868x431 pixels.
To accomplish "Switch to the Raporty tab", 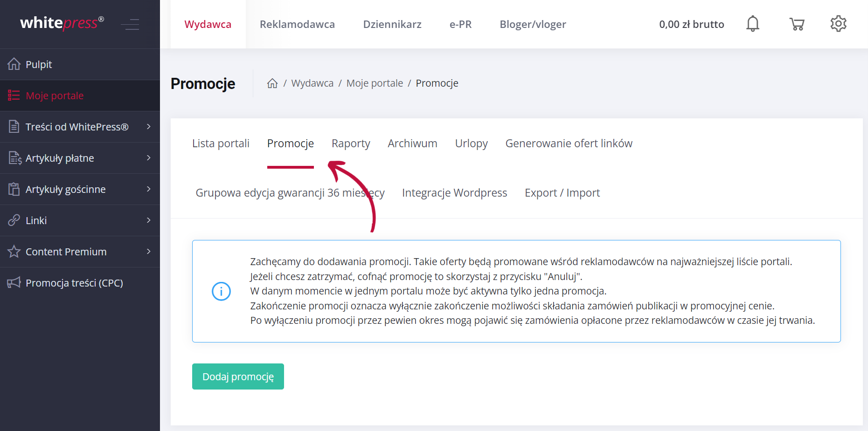I will tap(351, 144).
